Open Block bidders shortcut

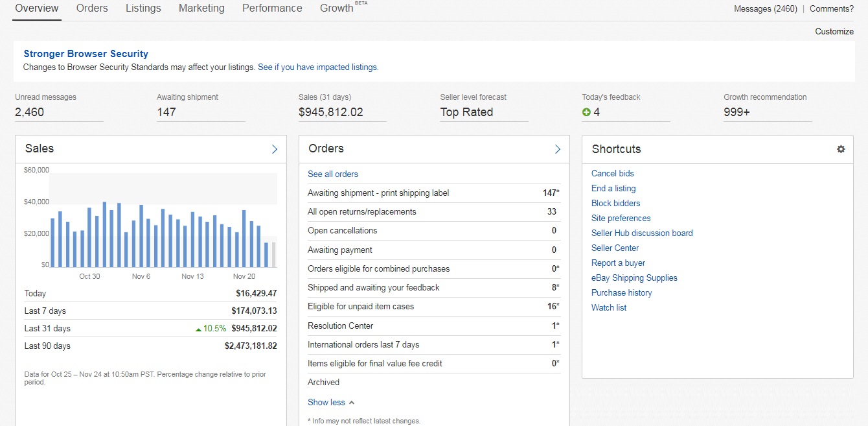[615, 203]
